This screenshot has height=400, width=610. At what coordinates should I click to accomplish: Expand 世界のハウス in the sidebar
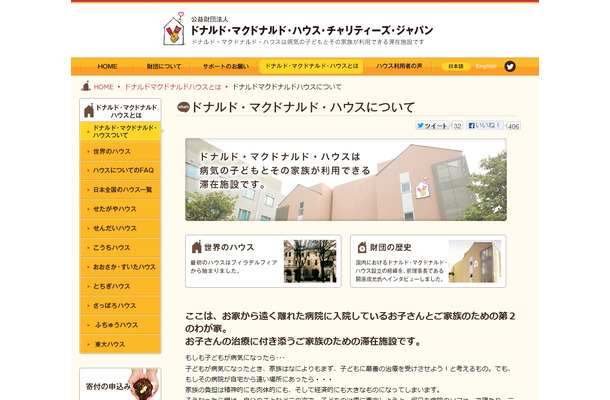click(120, 151)
